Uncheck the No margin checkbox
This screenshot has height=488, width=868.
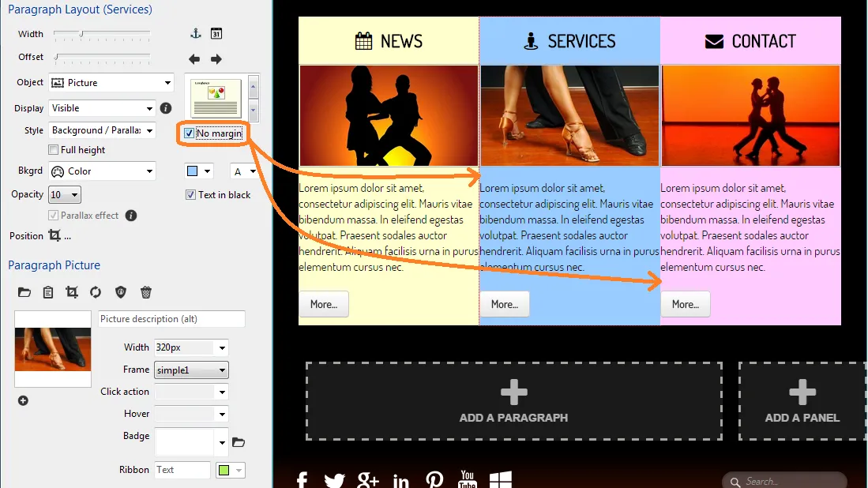[189, 133]
